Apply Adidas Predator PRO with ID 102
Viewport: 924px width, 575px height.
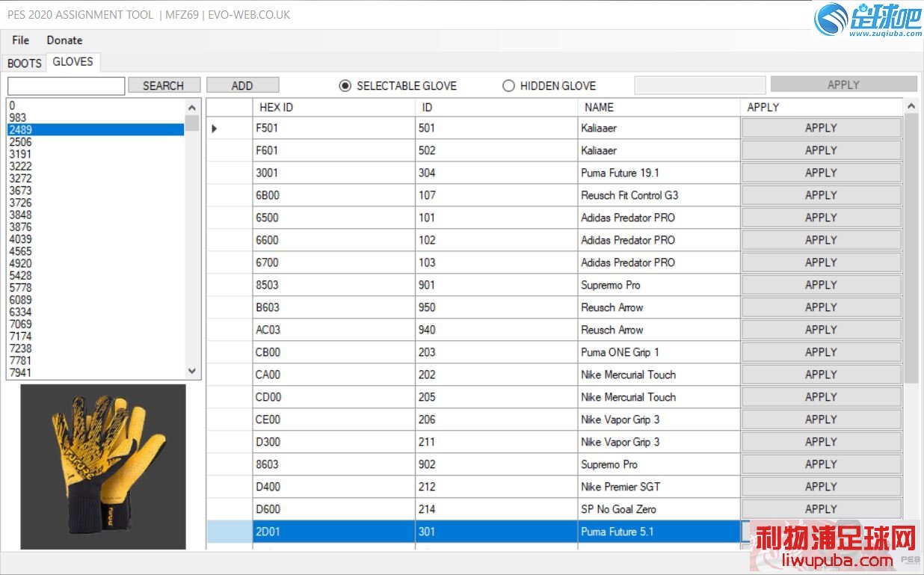821,240
